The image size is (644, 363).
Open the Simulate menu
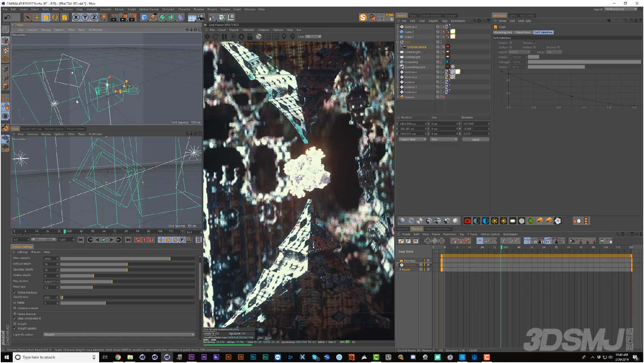tap(106, 9)
